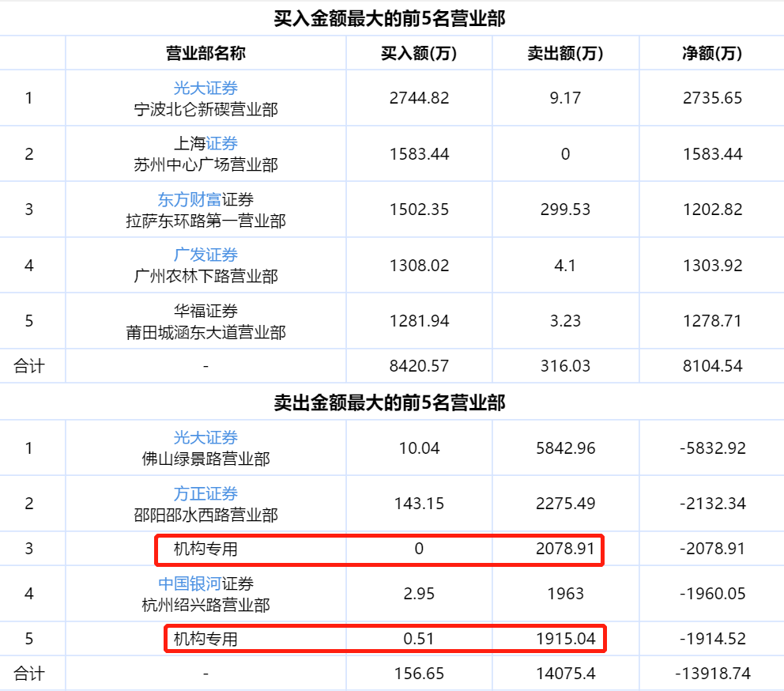Click the 净额(万) column header
Screen dimensions: 784x691
pyautogui.click(x=712, y=53)
